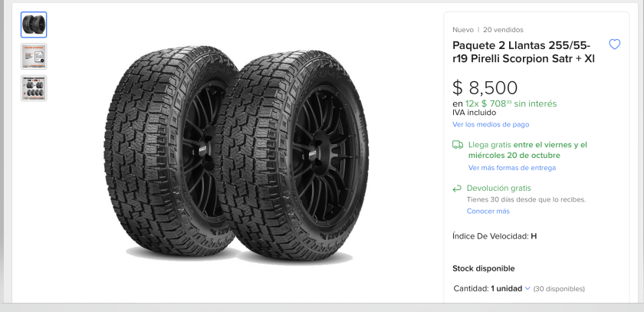644x312 pixels.
Task: Click the $ 8,500 price
Action: (485, 87)
